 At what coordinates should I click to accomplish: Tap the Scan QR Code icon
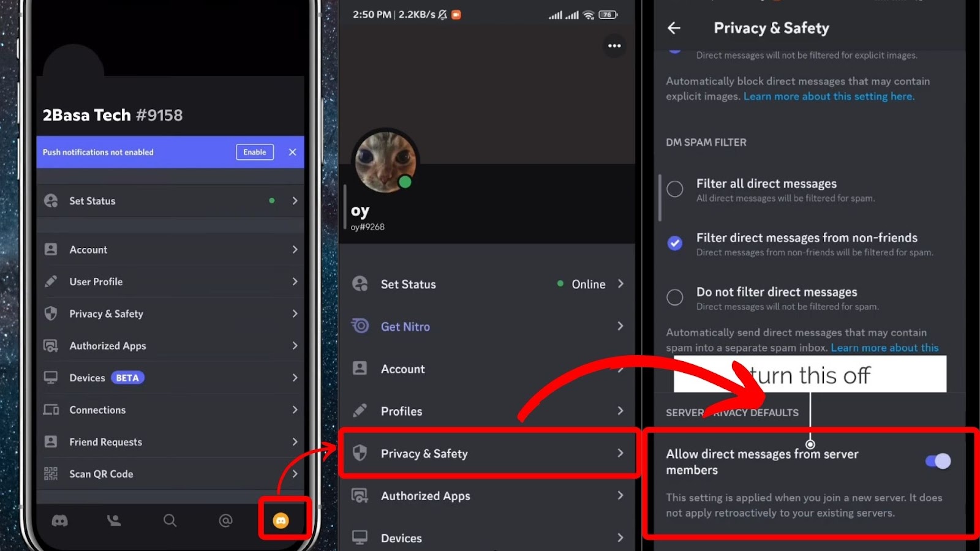[x=51, y=473]
